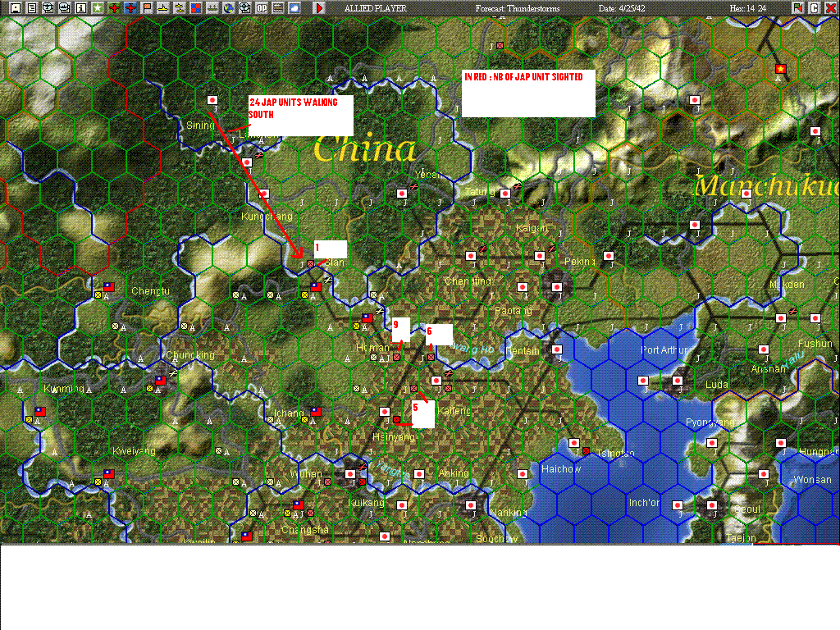
Task: Click the Anking city label
Action: click(453, 473)
